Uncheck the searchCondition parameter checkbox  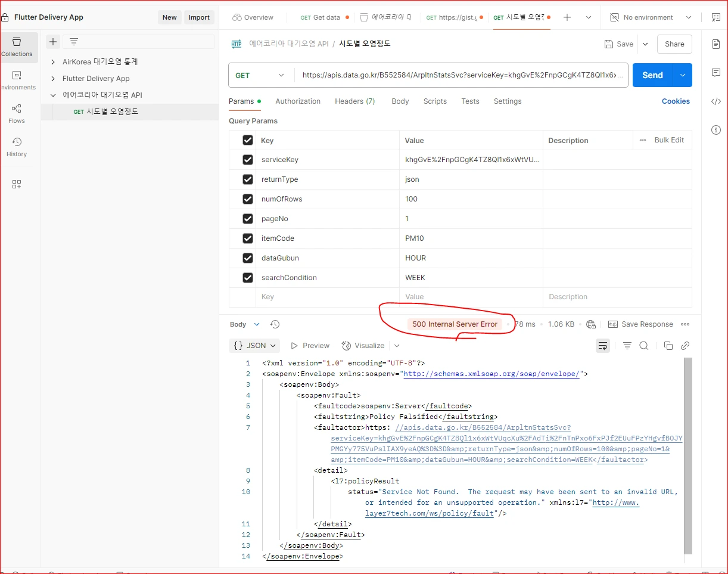coord(248,278)
